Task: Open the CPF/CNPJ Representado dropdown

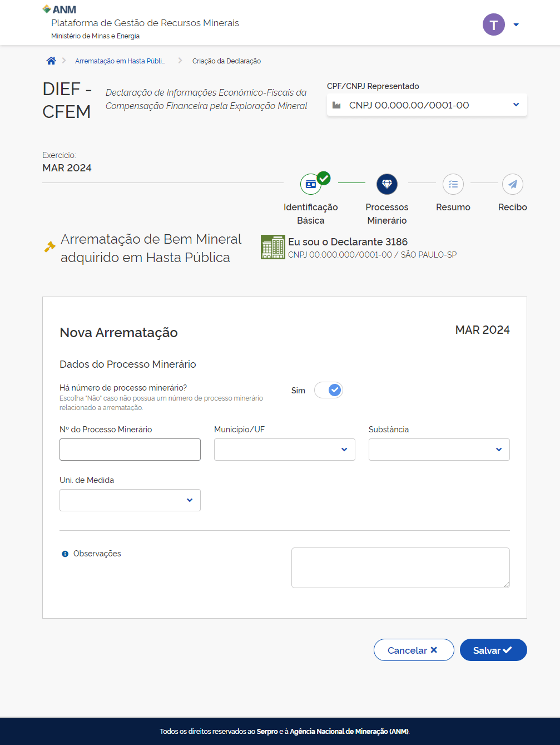Action: 427,105
